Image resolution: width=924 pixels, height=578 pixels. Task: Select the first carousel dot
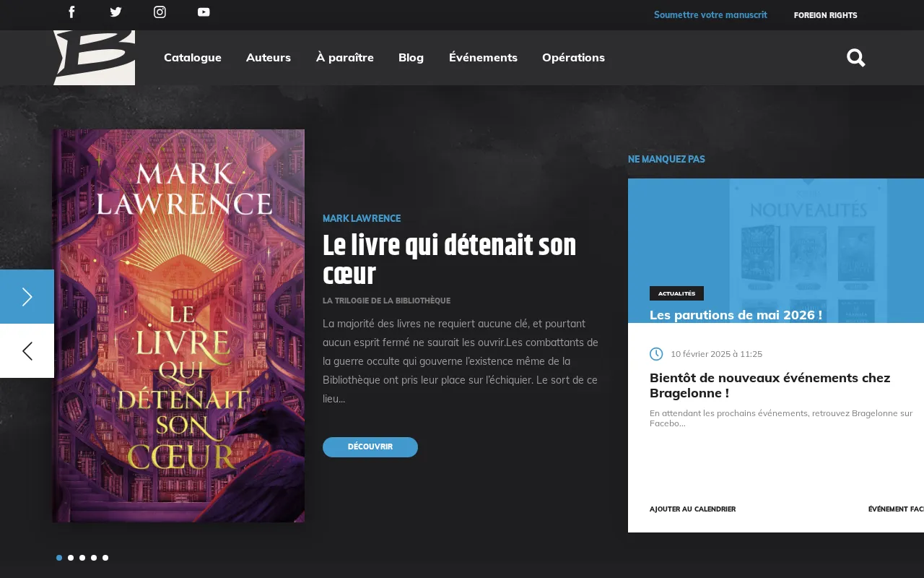click(x=59, y=558)
